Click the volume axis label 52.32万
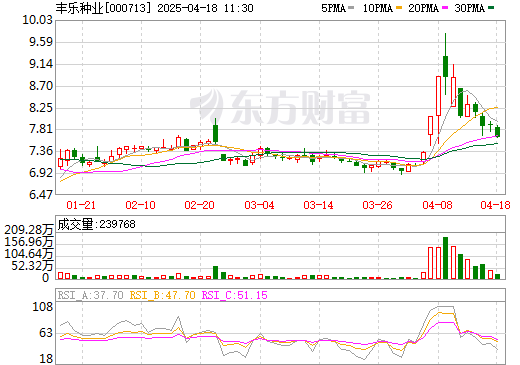Image resolution: width=520 pixels, height=365 pixels. [32, 266]
